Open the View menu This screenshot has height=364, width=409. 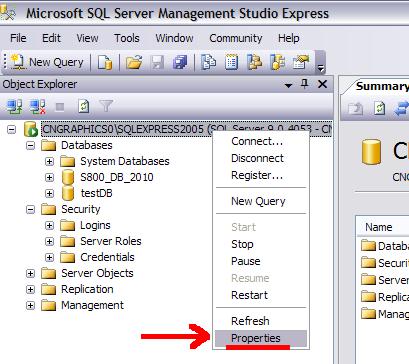coord(87,38)
